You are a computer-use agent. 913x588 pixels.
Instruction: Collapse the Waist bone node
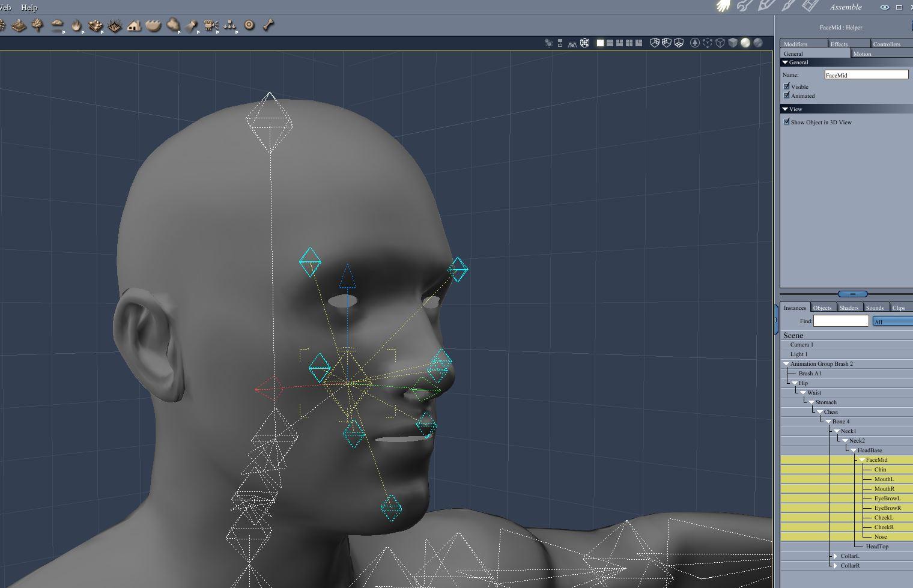[x=803, y=393]
